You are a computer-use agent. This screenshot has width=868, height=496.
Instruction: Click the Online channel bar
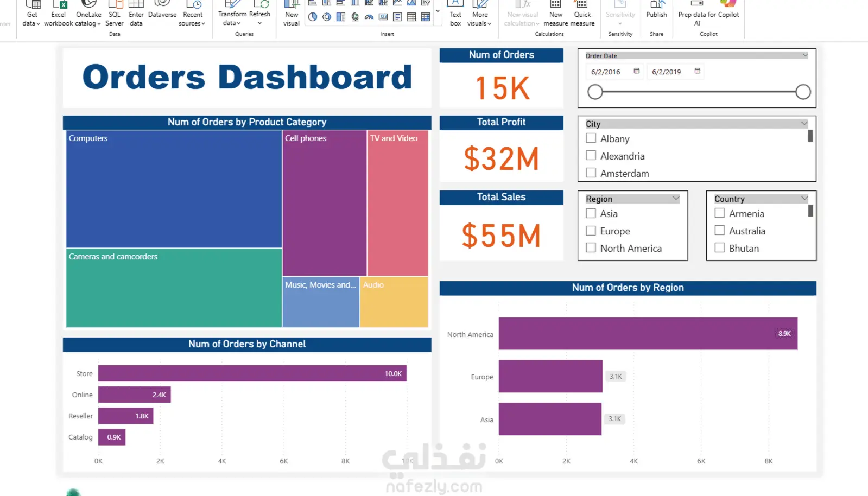tap(135, 395)
